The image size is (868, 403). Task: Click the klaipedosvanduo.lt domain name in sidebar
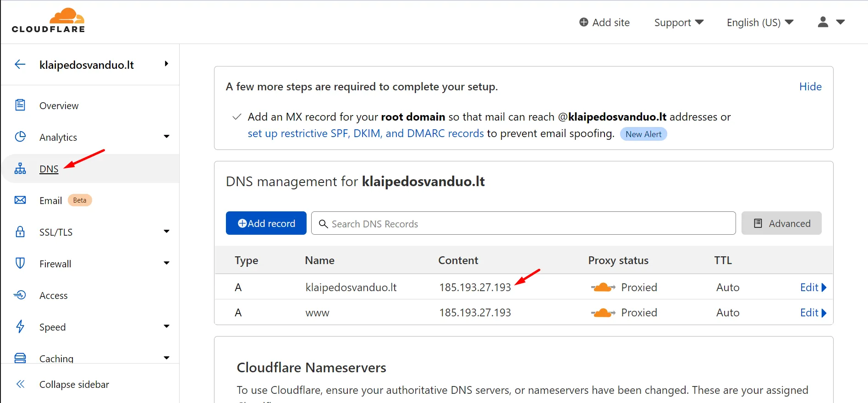pyautogui.click(x=87, y=65)
